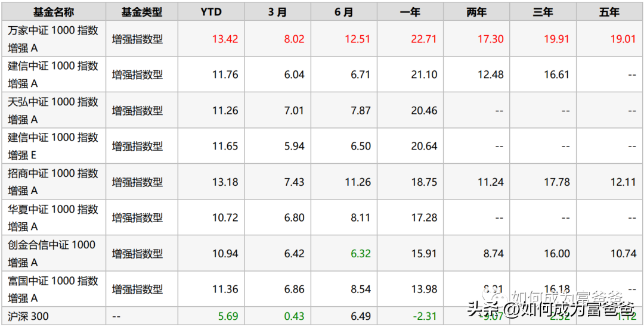Click the 3月 column header
The height and width of the screenshot is (327, 644).
[x=277, y=12]
